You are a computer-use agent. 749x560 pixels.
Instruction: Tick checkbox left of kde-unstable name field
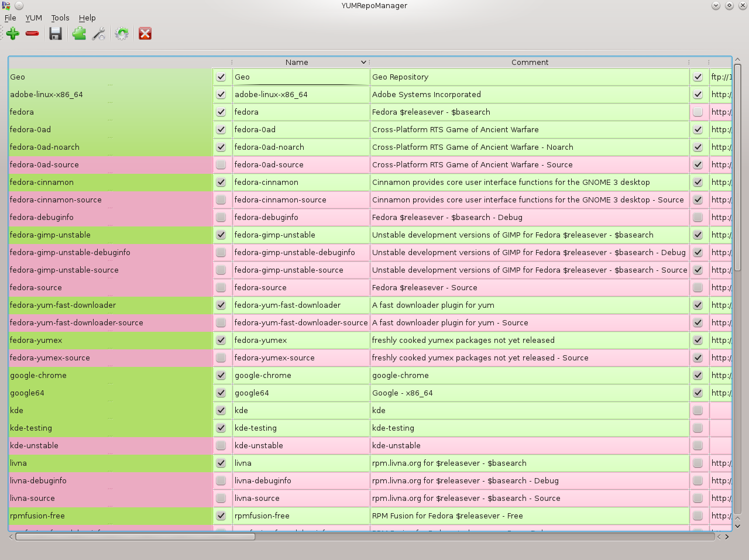pyautogui.click(x=221, y=446)
